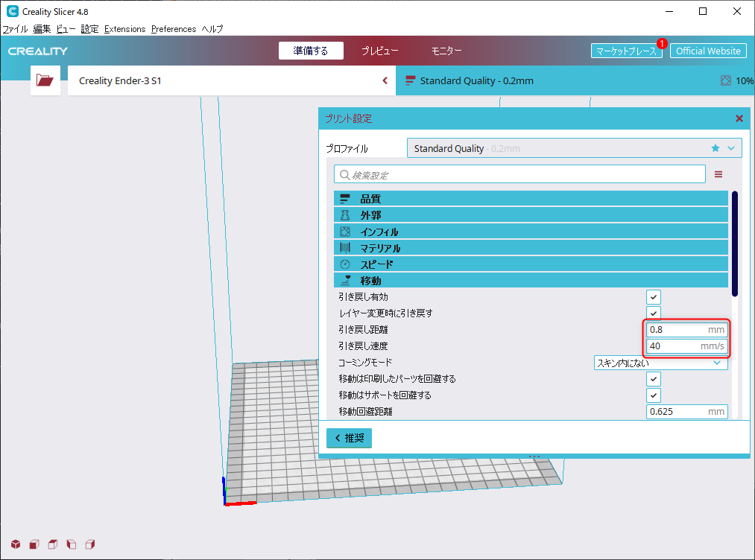Open the Preferences menu
755x560 pixels.
pos(174,29)
